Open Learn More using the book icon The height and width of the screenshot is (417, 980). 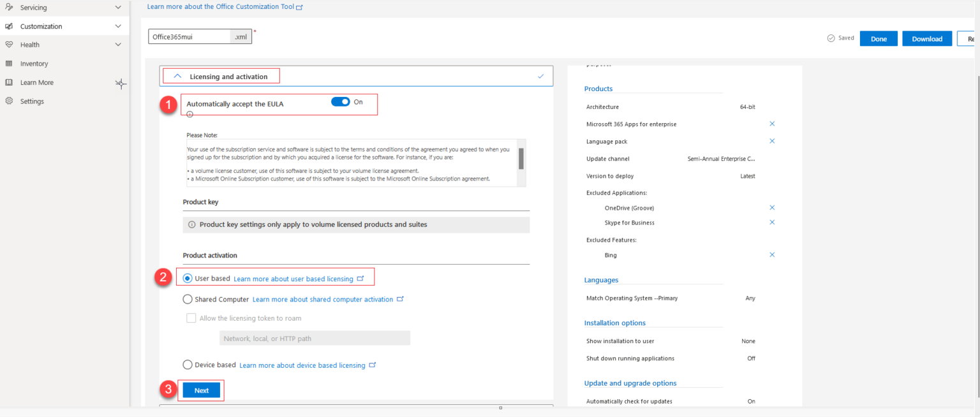tap(10, 82)
